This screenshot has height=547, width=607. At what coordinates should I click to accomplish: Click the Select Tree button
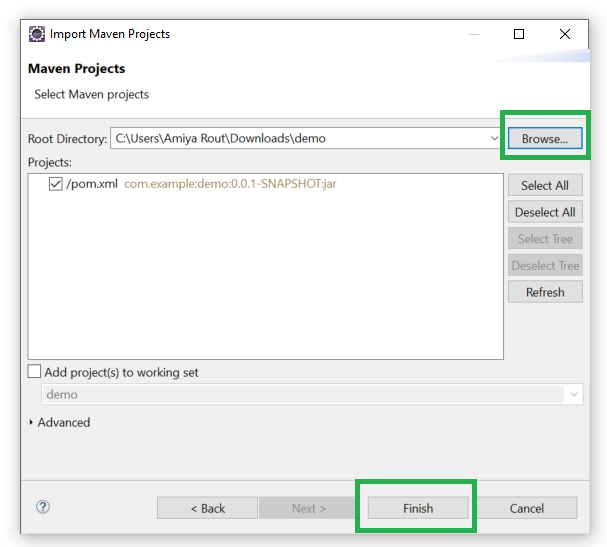pyautogui.click(x=545, y=239)
